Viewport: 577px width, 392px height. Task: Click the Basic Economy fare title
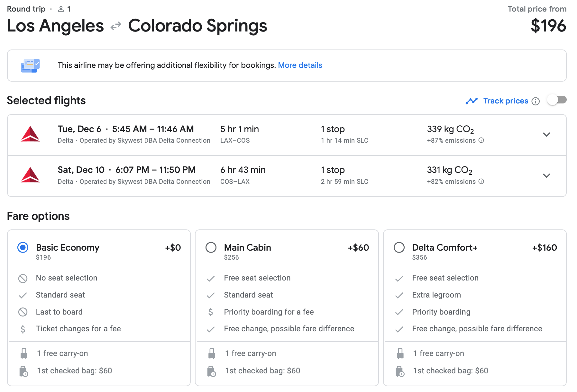pyautogui.click(x=68, y=247)
